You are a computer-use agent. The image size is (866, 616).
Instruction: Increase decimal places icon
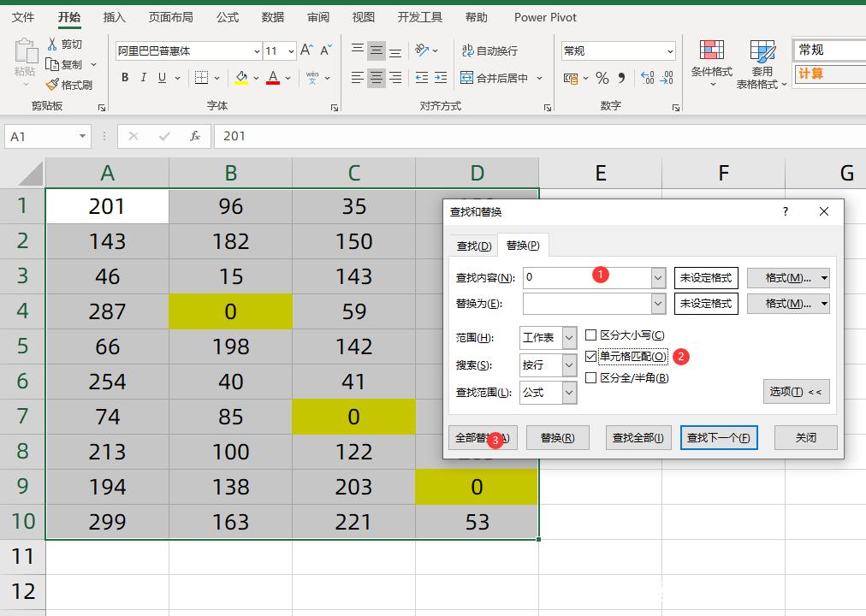pyautogui.click(x=647, y=79)
